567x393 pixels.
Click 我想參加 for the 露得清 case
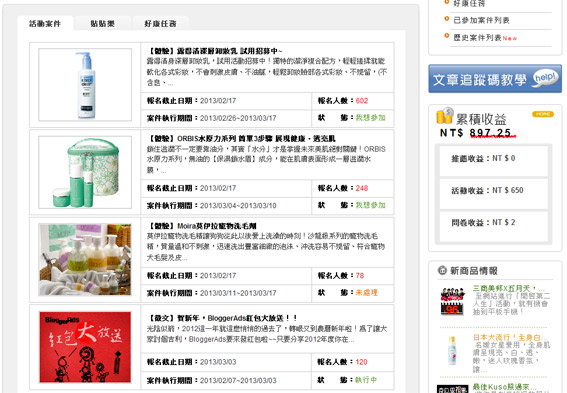tap(371, 118)
